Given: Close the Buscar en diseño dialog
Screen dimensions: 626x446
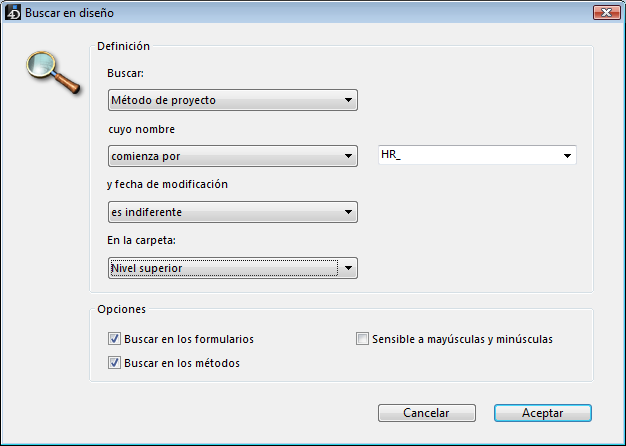Looking at the screenshot, I should [603, 13].
